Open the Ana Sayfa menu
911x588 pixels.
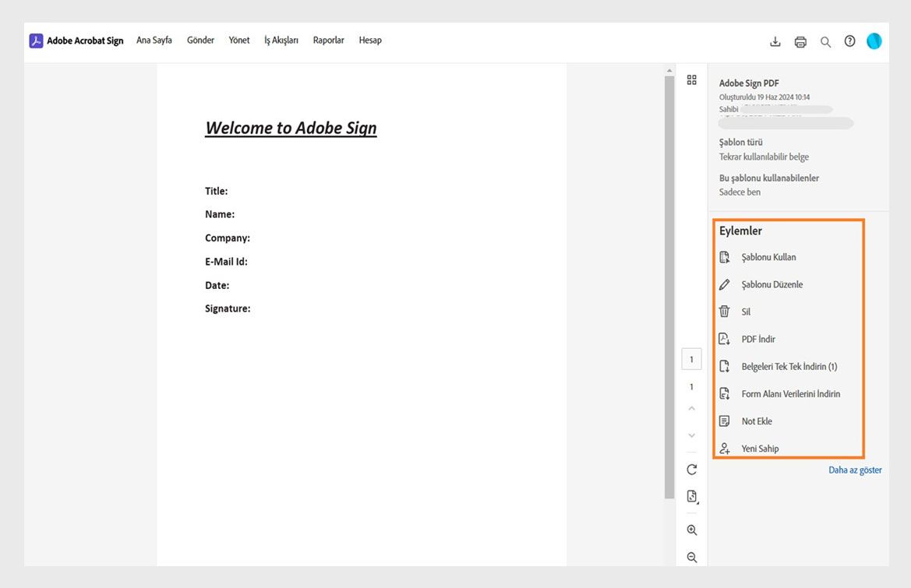pyautogui.click(x=154, y=40)
